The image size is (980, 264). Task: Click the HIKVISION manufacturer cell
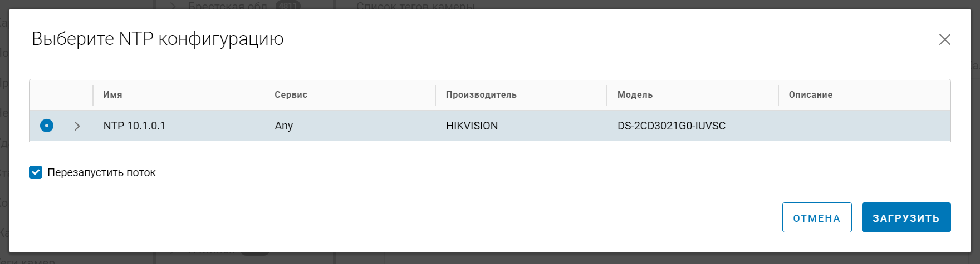click(472, 126)
